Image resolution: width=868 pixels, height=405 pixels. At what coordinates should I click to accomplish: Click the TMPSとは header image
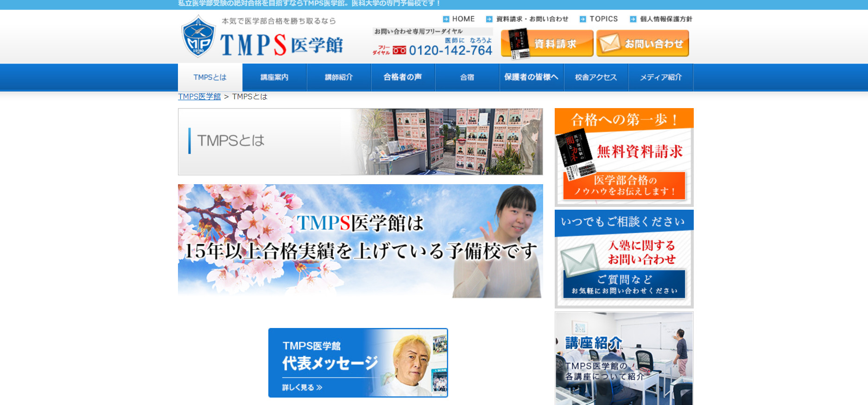(361, 141)
